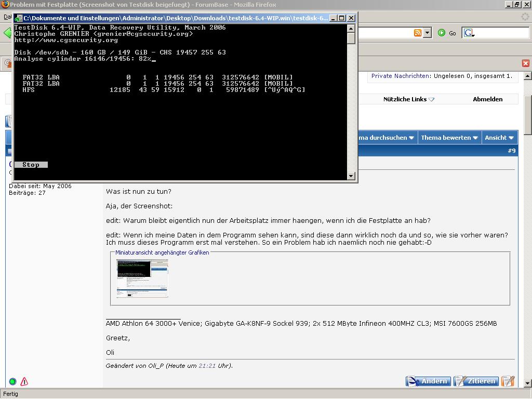Minimize the TestDisk console window
The width and height of the screenshot is (532, 399).
[x=333, y=18]
